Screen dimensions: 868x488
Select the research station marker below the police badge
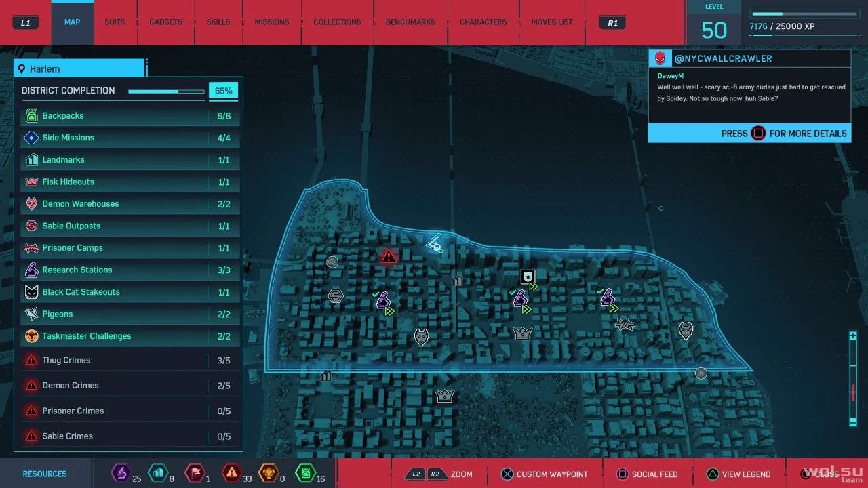click(x=520, y=298)
